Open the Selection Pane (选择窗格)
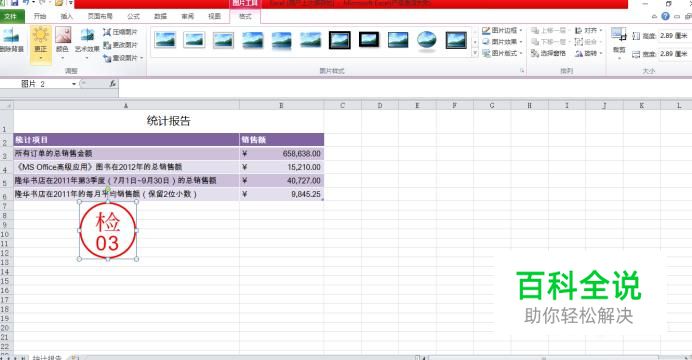The height and width of the screenshot is (360, 692). [549, 53]
